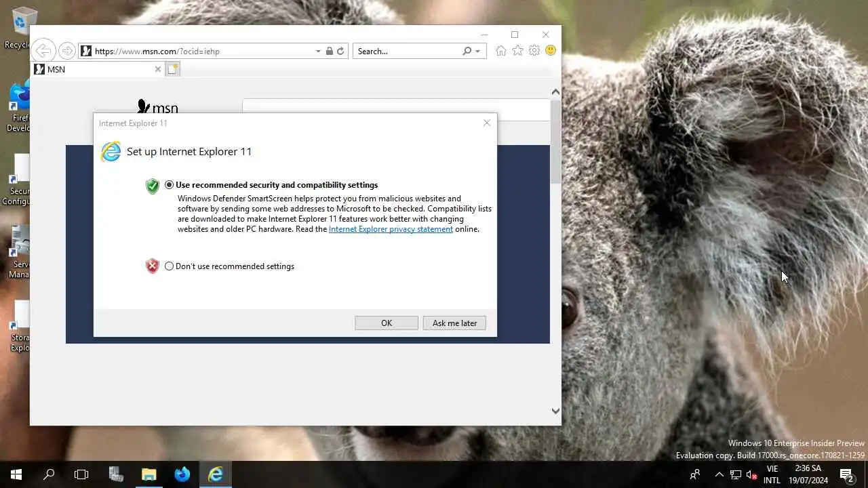Open a new tab in Internet Explorer
Image resolution: width=868 pixels, height=488 pixels.
173,69
